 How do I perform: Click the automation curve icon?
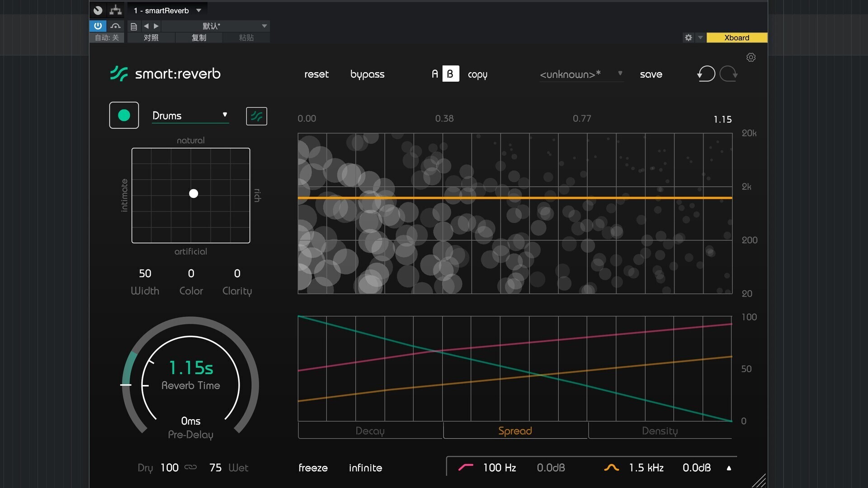(116, 26)
